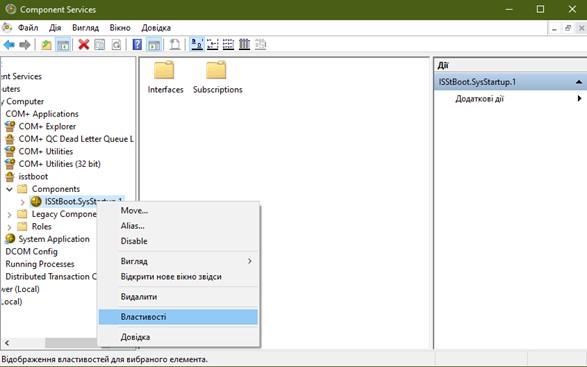The width and height of the screenshot is (587, 367).
Task: Click the Properties toolbar icon
Action: tap(100, 45)
